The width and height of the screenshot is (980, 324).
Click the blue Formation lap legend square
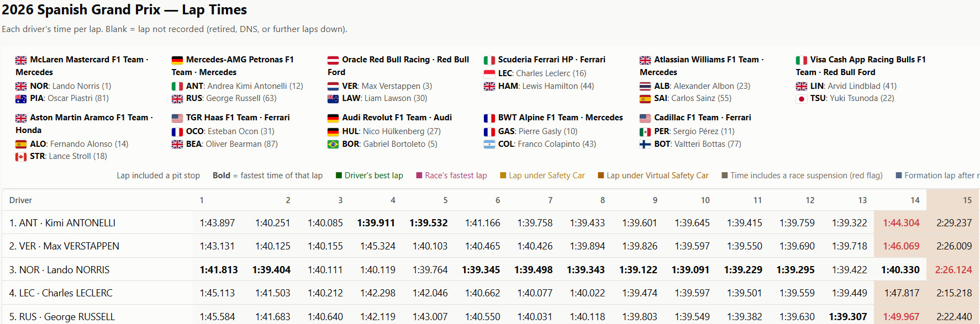click(x=899, y=176)
